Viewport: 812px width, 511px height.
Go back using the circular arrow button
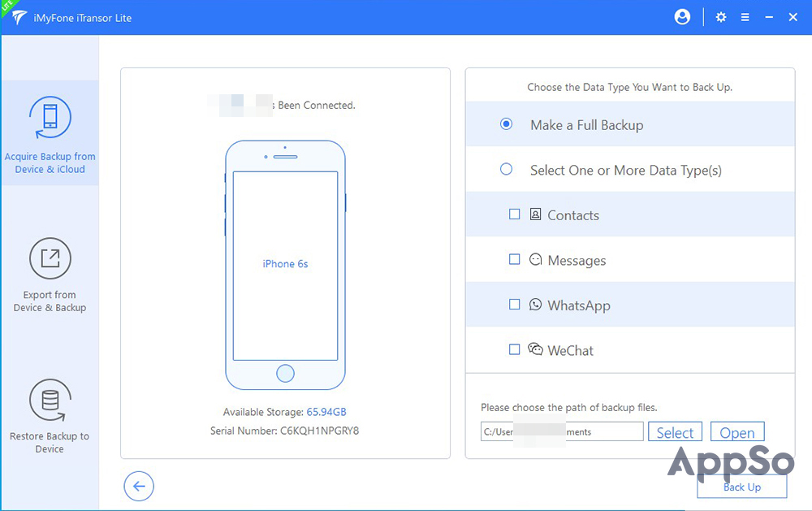[139, 486]
